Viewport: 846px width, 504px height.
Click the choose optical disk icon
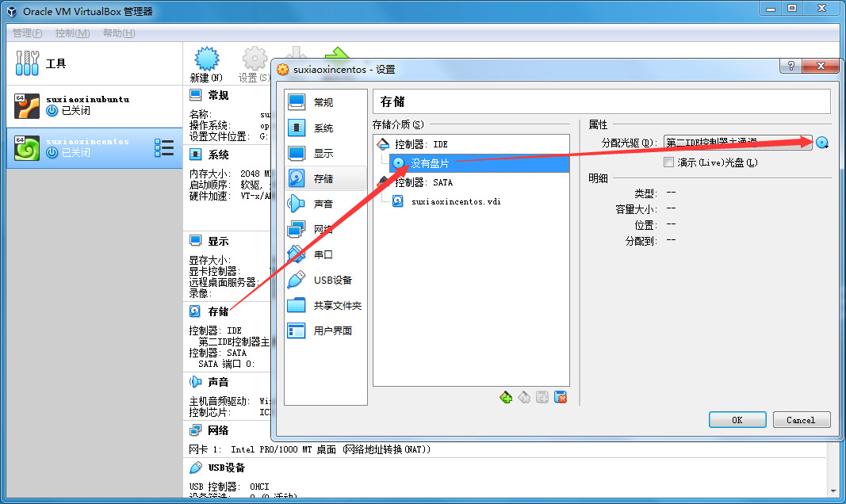[821, 143]
